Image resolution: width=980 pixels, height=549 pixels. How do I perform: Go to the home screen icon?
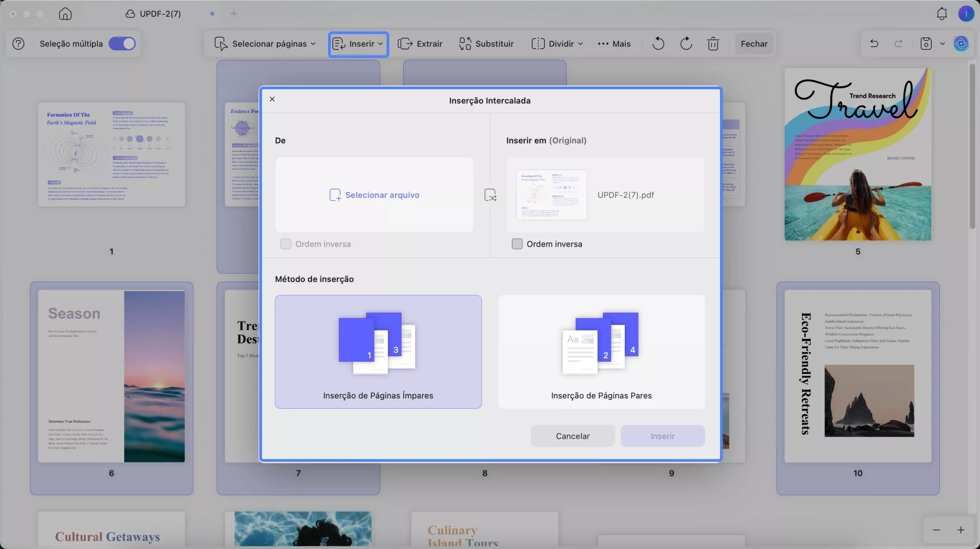pyautogui.click(x=65, y=14)
